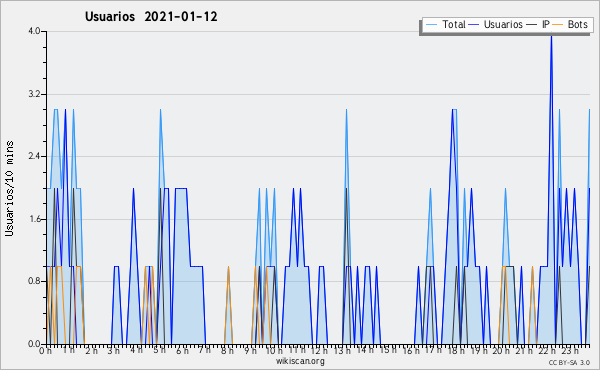Click the 1.6 y-axis value
Screen dimensions: 600x370
click(x=34, y=219)
